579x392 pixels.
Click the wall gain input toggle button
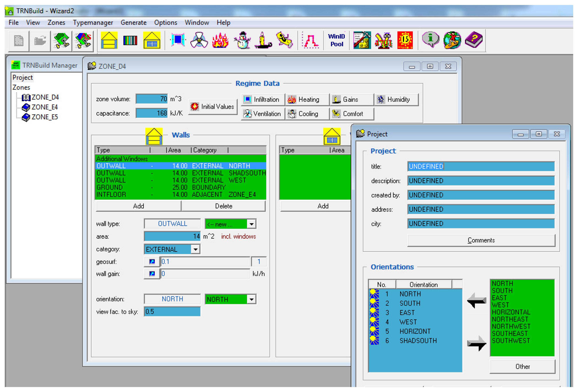[152, 274]
